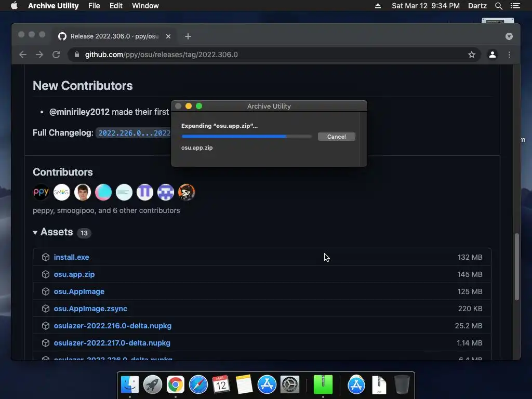
Task: Click the github.com address bar
Action: pos(273,55)
